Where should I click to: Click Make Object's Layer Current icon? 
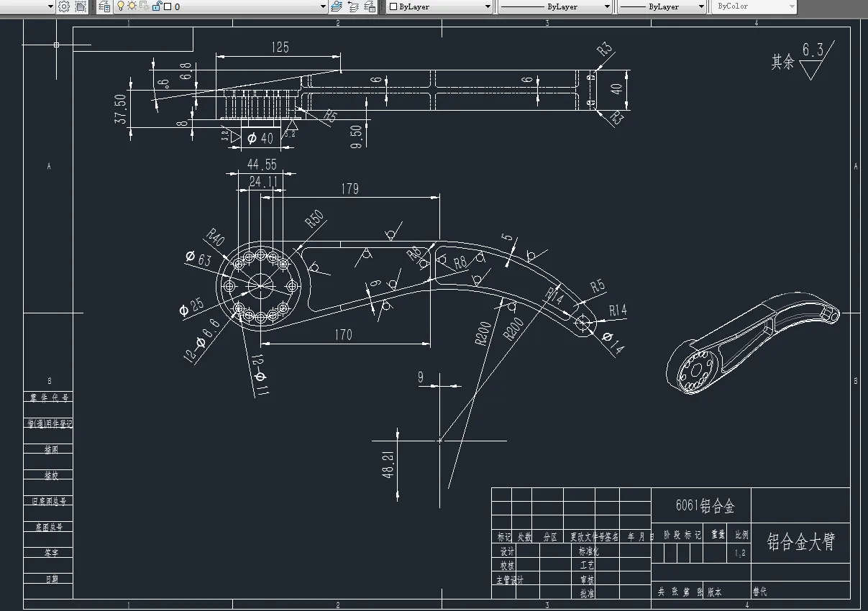337,6
